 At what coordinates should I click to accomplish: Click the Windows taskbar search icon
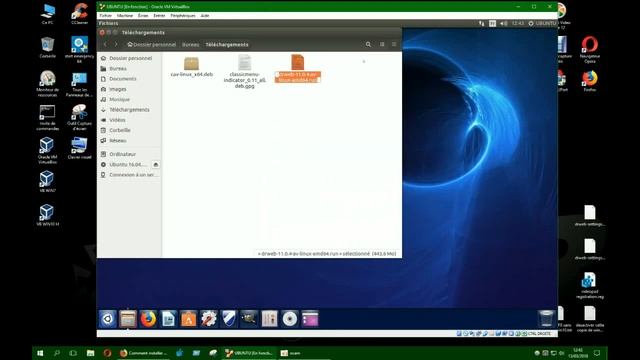click(57, 353)
